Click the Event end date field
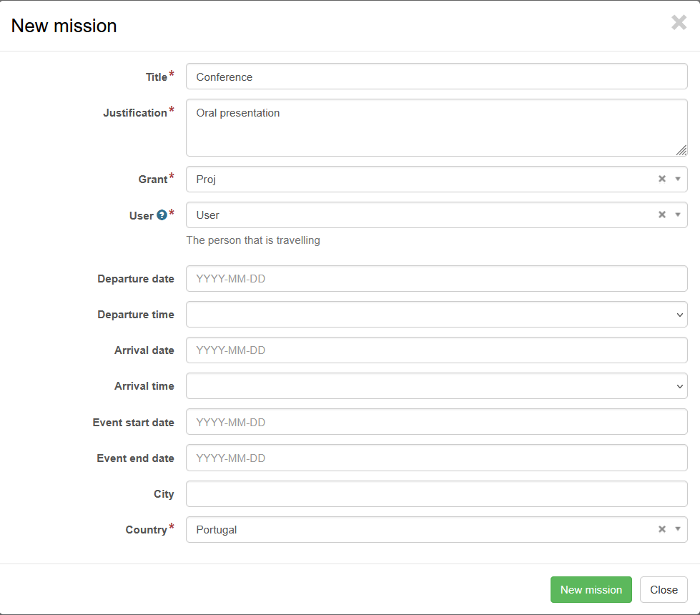 coord(436,458)
